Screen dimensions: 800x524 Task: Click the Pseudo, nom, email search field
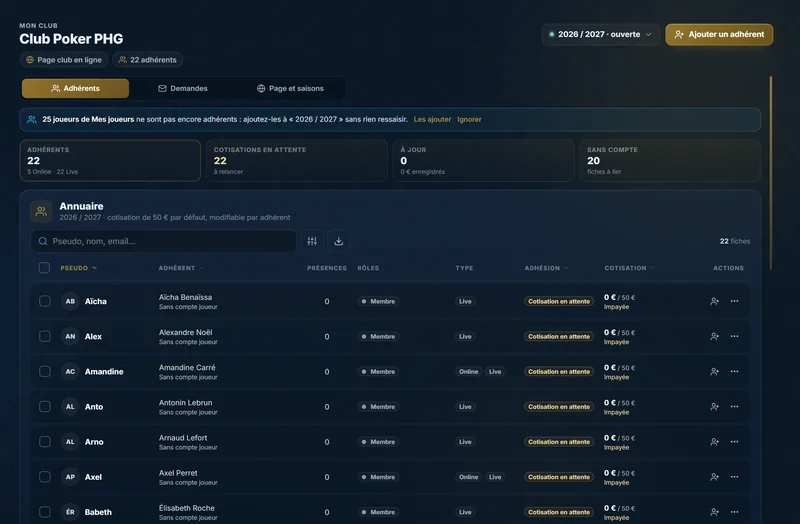[x=163, y=241]
